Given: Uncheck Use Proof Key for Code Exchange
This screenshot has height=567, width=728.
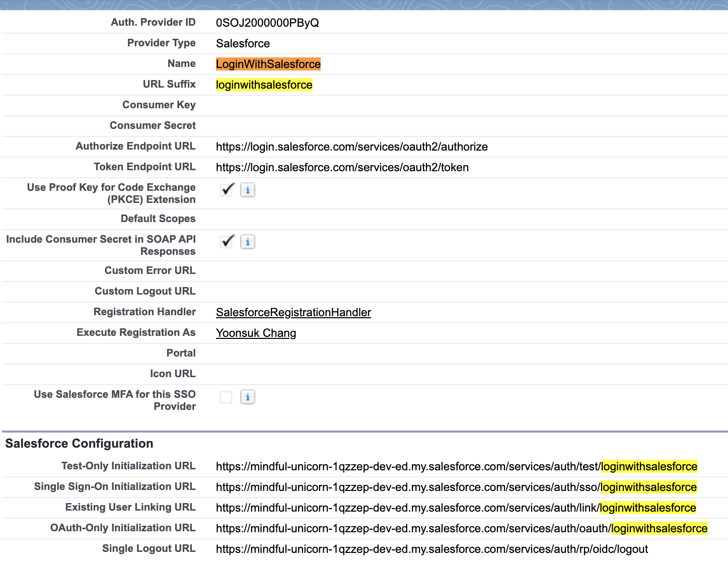Looking at the screenshot, I should 227,189.
